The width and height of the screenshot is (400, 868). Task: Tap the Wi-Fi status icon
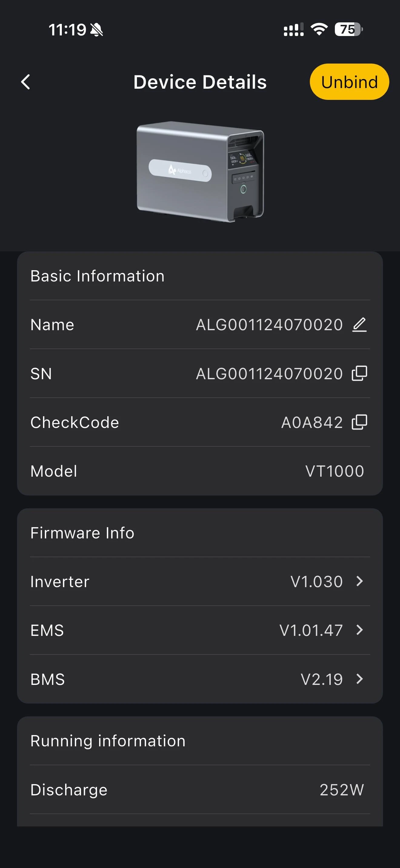[319, 29]
